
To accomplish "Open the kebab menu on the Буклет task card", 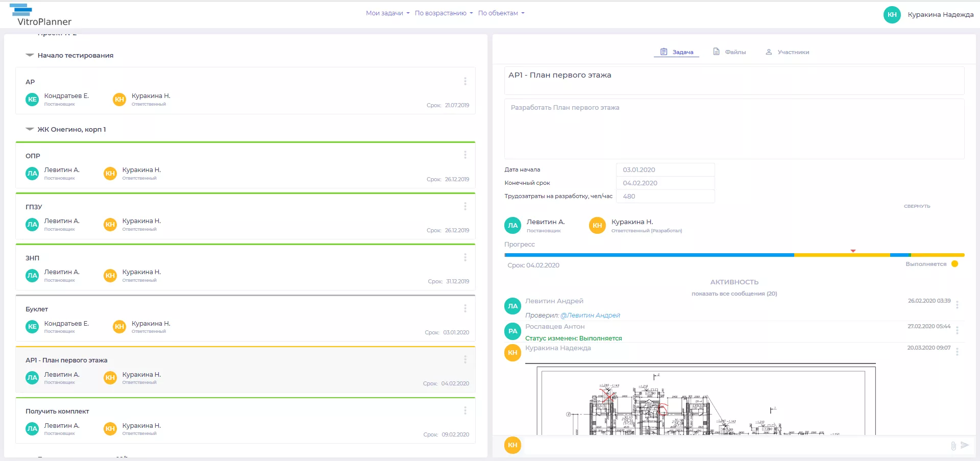I will pos(465,308).
